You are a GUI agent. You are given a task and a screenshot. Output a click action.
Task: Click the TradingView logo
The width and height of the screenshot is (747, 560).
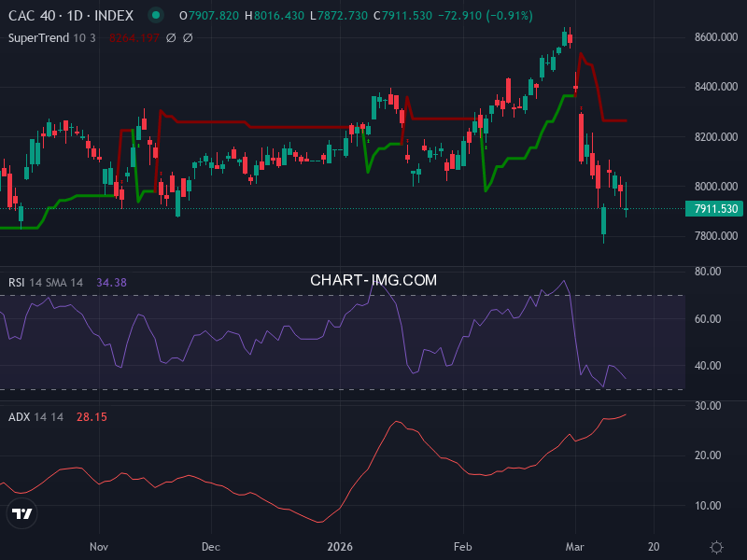pyautogui.click(x=21, y=514)
